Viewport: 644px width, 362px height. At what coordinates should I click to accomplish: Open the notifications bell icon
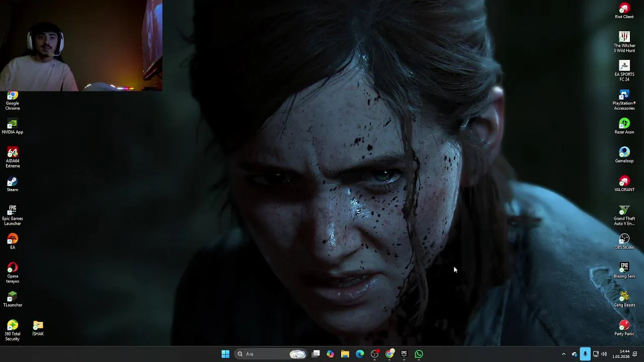tap(635, 354)
